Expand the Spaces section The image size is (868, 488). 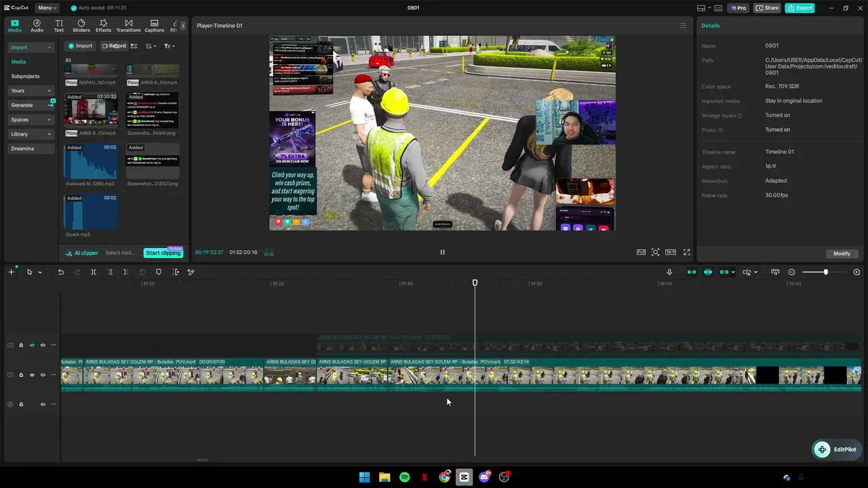[x=31, y=120]
